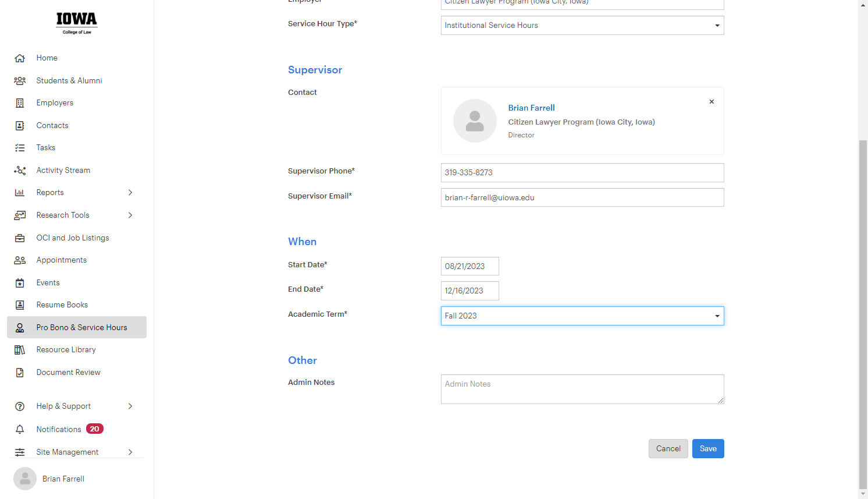This screenshot has height=499, width=868.
Task: Open Students & Alumni group icon
Action: [x=20, y=81]
